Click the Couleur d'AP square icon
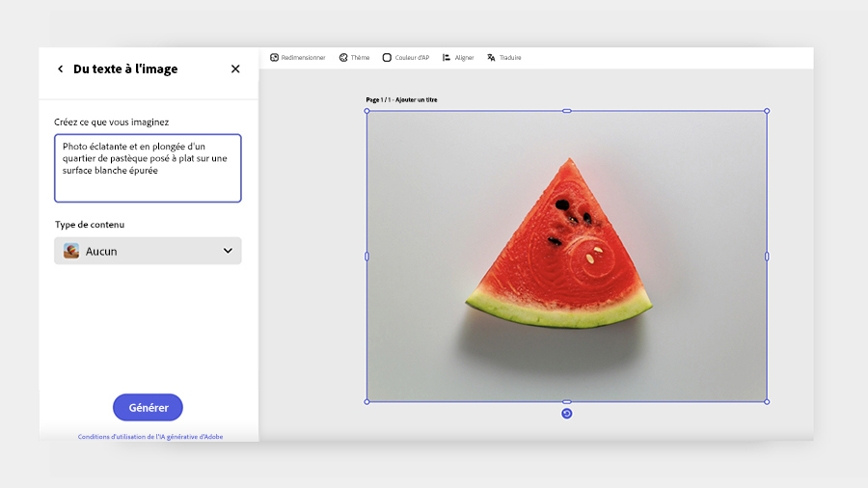 click(387, 58)
